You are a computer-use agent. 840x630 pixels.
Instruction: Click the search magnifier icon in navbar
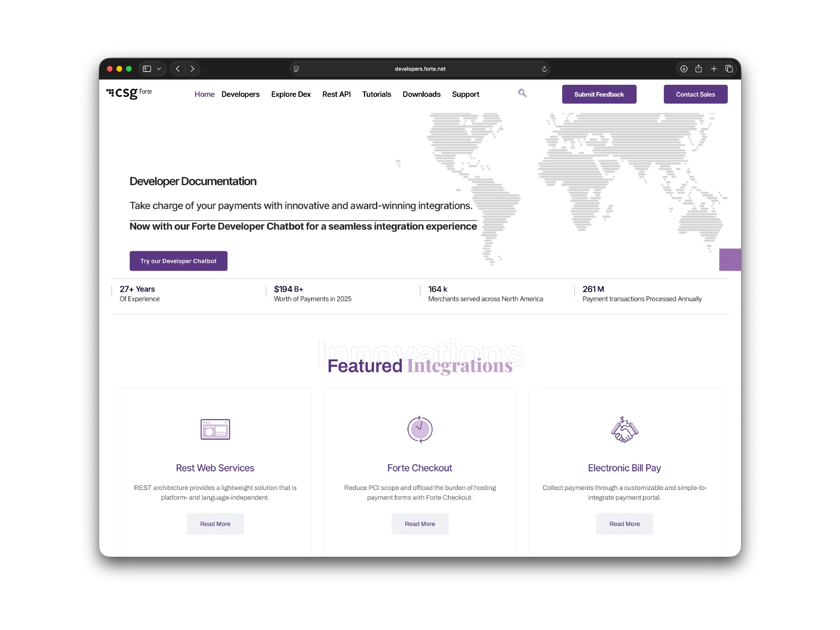tap(522, 93)
